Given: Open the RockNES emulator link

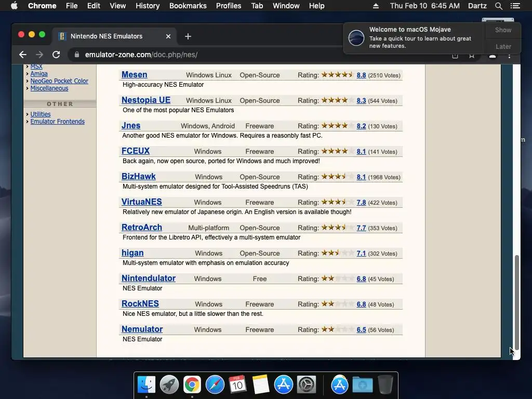Looking at the screenshot, I should coord(140,303).
